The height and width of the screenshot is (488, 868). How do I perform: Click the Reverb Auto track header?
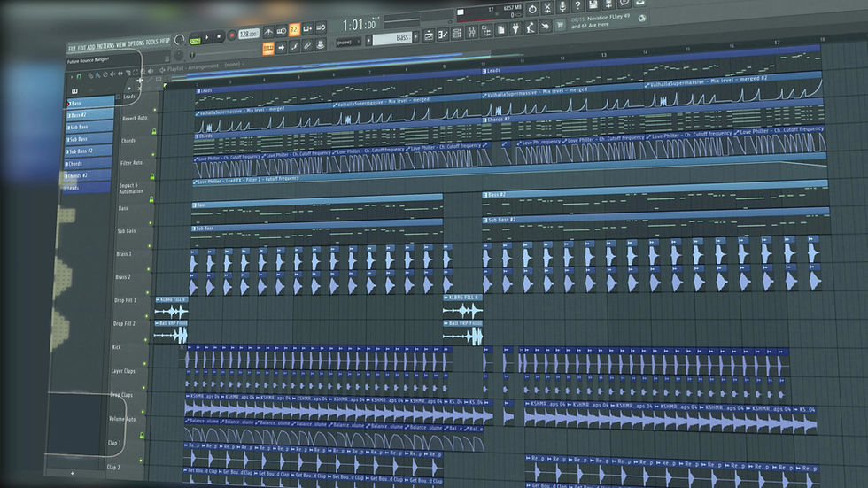tap(135, 118)
